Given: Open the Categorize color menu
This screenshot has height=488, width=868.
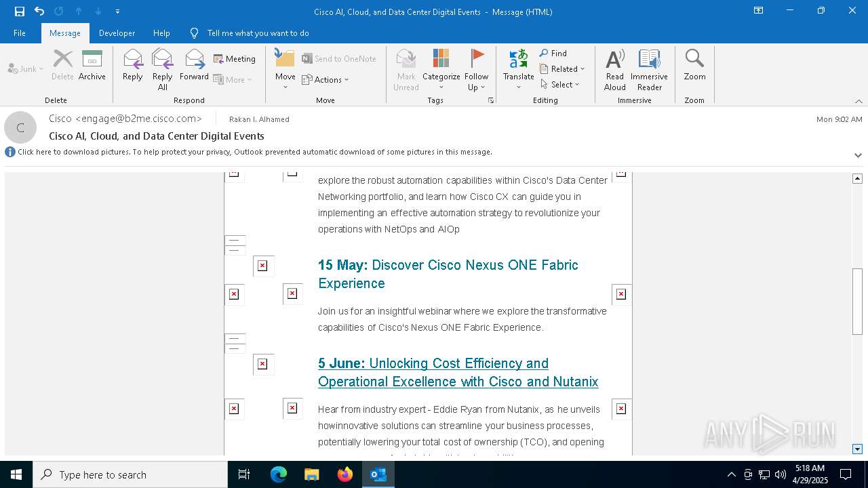Looking at the screenshot, I should click(441, 69).
